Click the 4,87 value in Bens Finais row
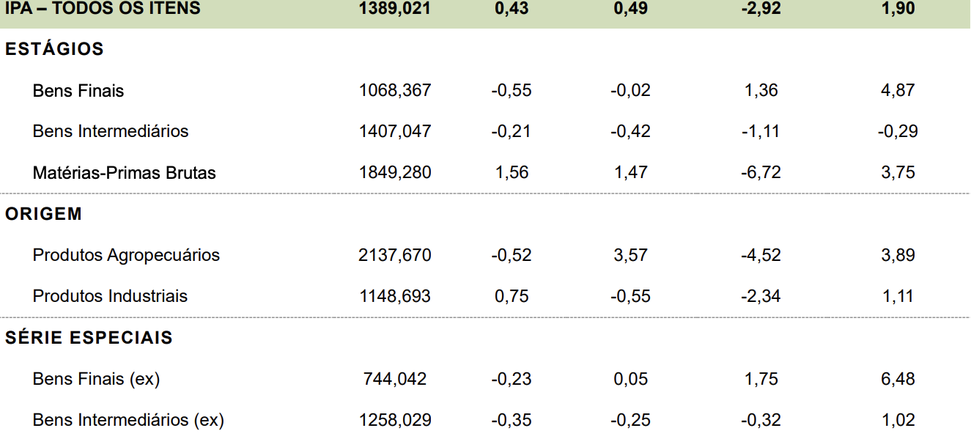The height and width of the screenshot is (439, 971). click(898, 90)
